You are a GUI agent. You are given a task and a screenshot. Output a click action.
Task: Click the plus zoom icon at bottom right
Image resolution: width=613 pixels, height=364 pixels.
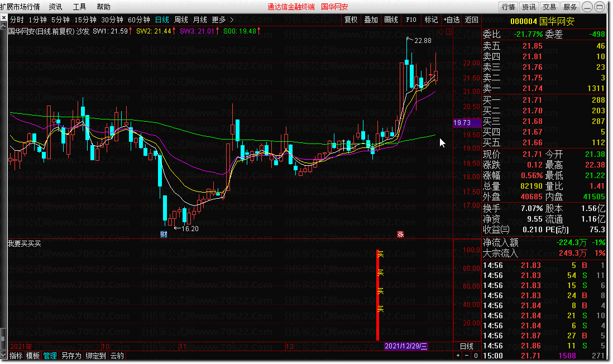click(x=458, y=356)
